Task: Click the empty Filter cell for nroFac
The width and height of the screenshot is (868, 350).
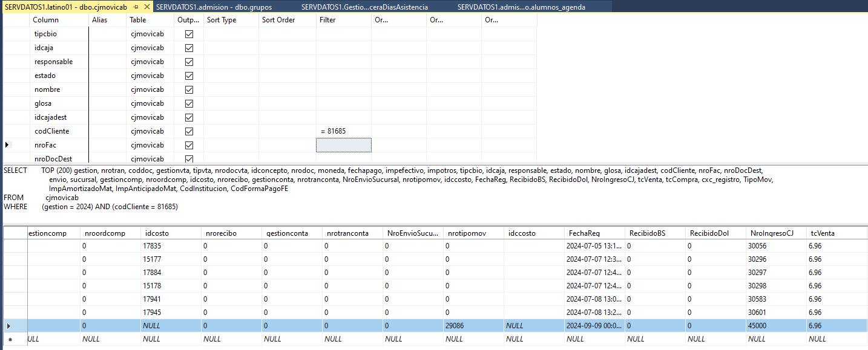Action: click(x=344, y=145)
